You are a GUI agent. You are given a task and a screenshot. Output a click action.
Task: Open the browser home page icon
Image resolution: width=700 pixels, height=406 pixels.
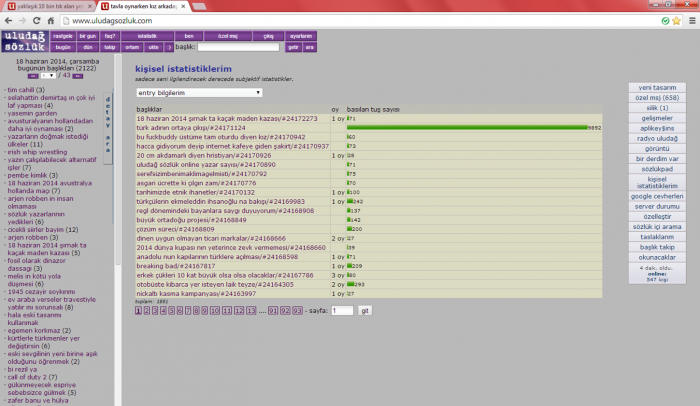pyautogui.click(x=51, y=21)
